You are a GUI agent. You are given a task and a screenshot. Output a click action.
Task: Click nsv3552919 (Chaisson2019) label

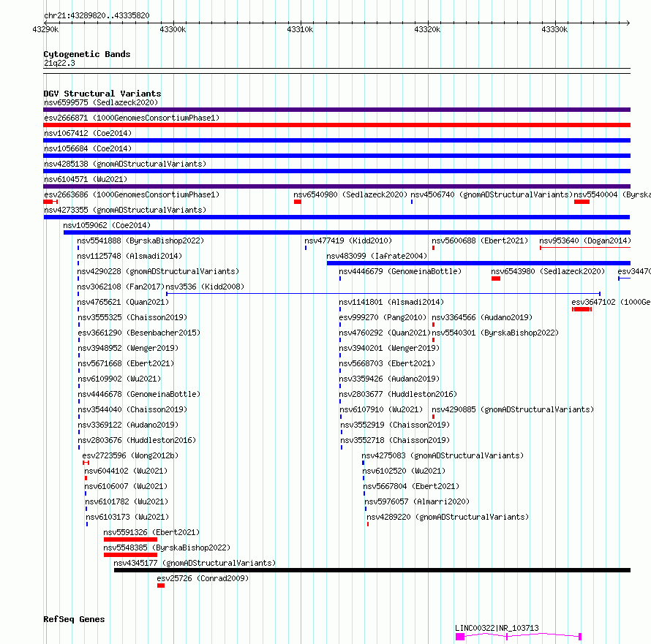395,425
